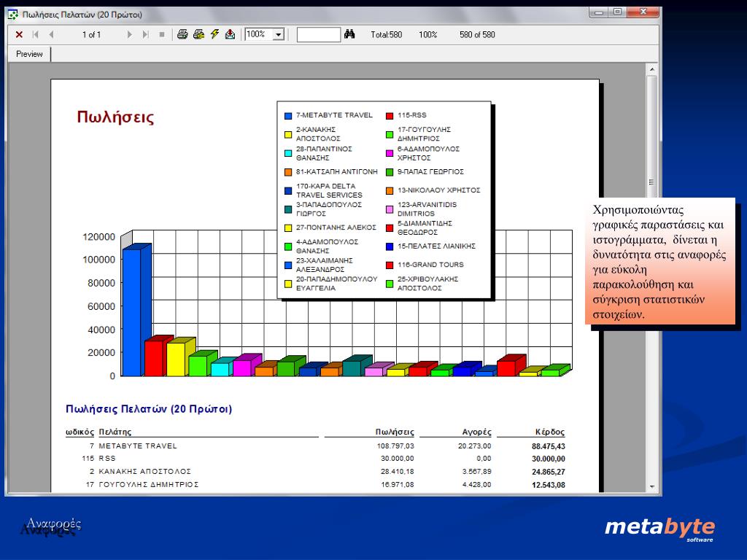Click the 13-ΝΙΚΟΛΑΟΥ ΧΡΗΣΤΟΣ legend swatch
747x560 pixels.
coord(390,191)
